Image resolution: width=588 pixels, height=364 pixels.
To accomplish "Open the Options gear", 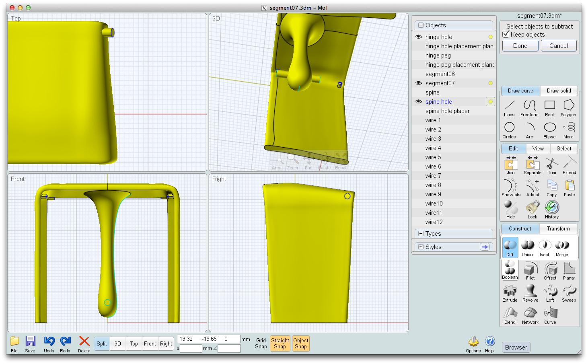I will [x=473, y=344].
